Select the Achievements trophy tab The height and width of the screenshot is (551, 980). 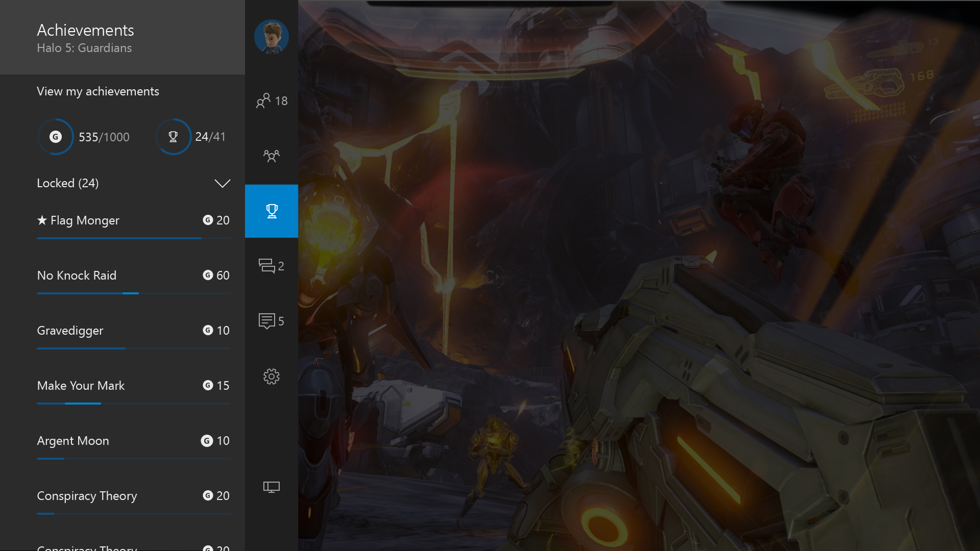[x=271, y=211]
